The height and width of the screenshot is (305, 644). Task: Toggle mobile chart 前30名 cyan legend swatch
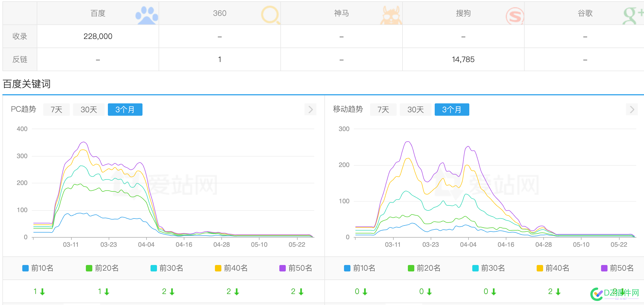(x=475, y=268)
